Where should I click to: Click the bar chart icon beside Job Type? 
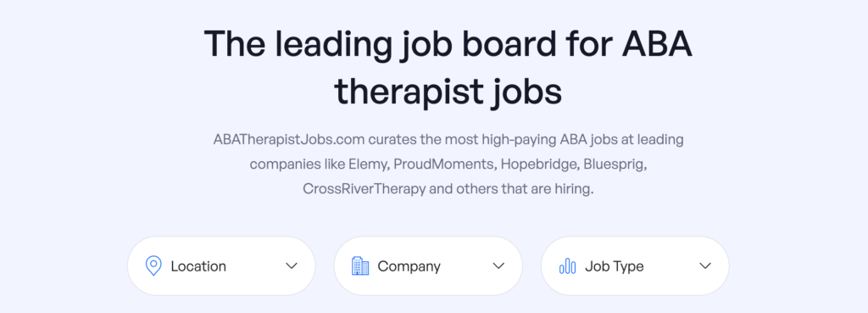pyautogui.click(x=567, y=266)
